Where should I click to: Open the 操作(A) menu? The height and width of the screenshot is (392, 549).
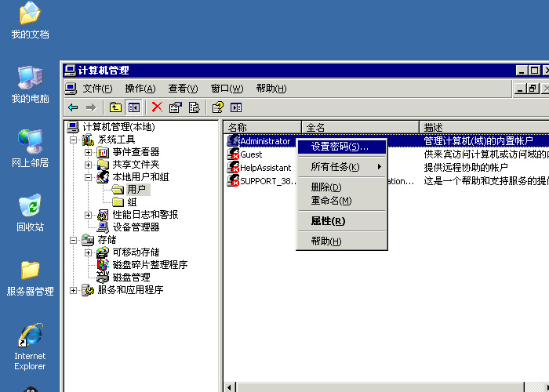tap(140, 89)
